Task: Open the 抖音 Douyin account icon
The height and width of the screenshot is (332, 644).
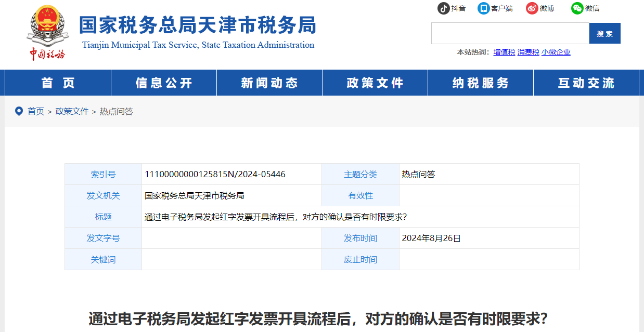Action: click(x=445, y=8)
